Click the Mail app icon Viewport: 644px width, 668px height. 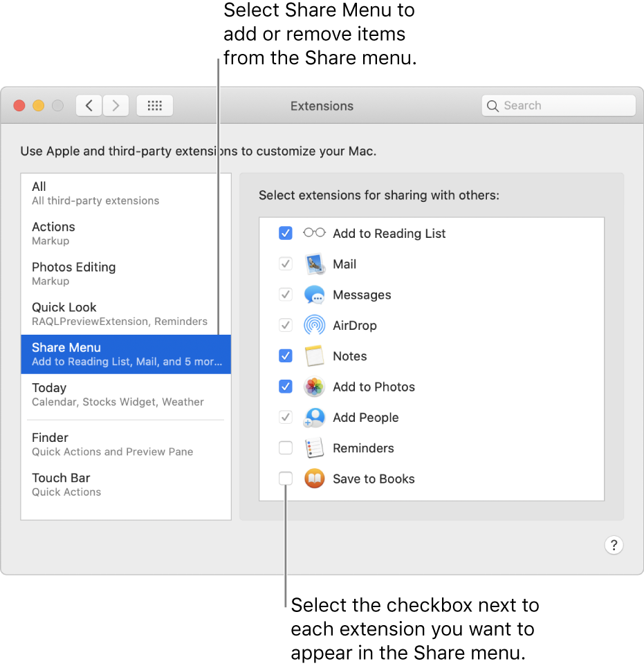(x=314, y=263)
